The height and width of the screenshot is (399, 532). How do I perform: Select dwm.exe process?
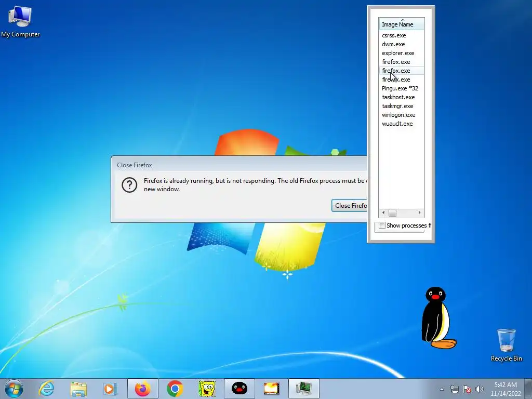click(402, 44)
